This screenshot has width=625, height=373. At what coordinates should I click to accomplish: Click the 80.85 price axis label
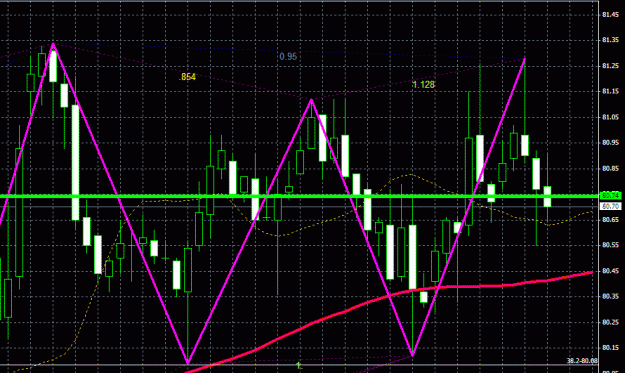[x=610, y=168]
